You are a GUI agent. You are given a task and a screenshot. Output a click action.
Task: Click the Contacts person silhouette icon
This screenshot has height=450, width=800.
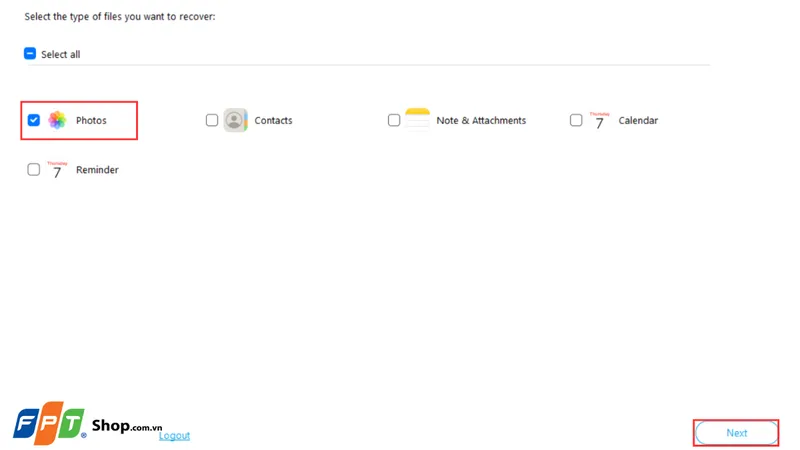235,120
